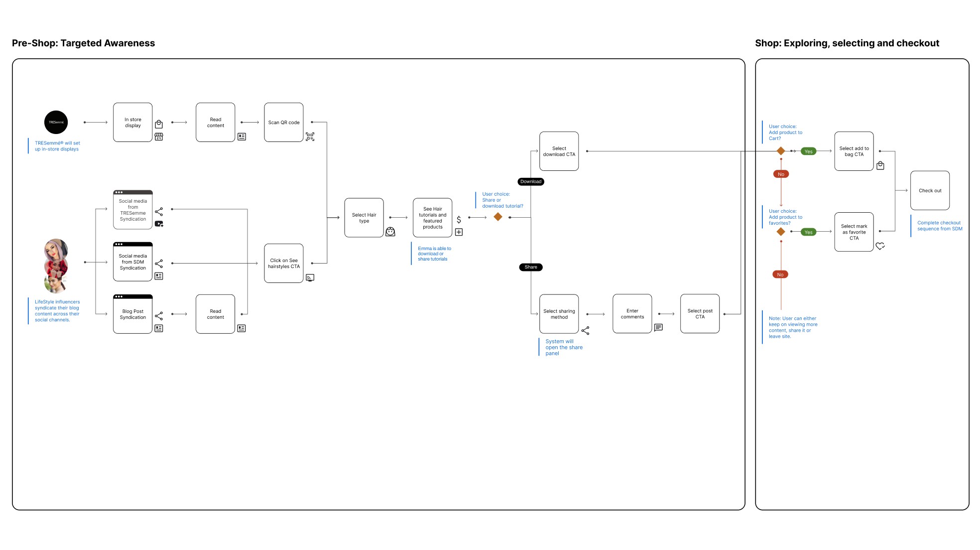Click share icon beside Blog Post Syndication
Image resolution: width=980 pixels, height=550 pixels.
[159, 316]
